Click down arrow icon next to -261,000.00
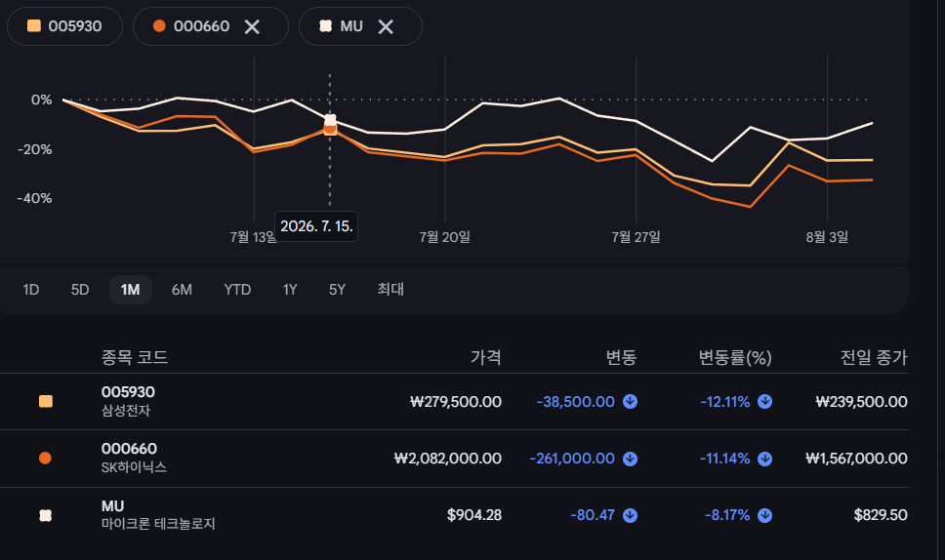This screenshot has width=945, height=560. click(630, 459)
